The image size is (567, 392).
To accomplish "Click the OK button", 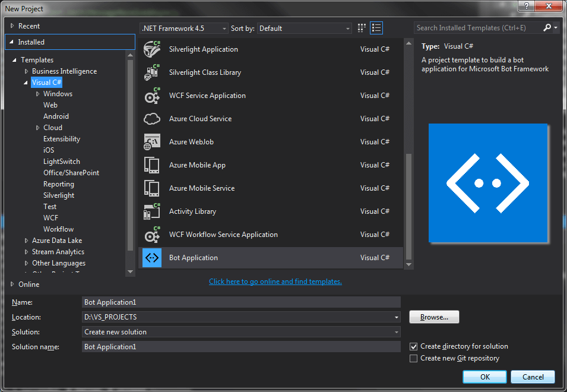I will (484, 377).
